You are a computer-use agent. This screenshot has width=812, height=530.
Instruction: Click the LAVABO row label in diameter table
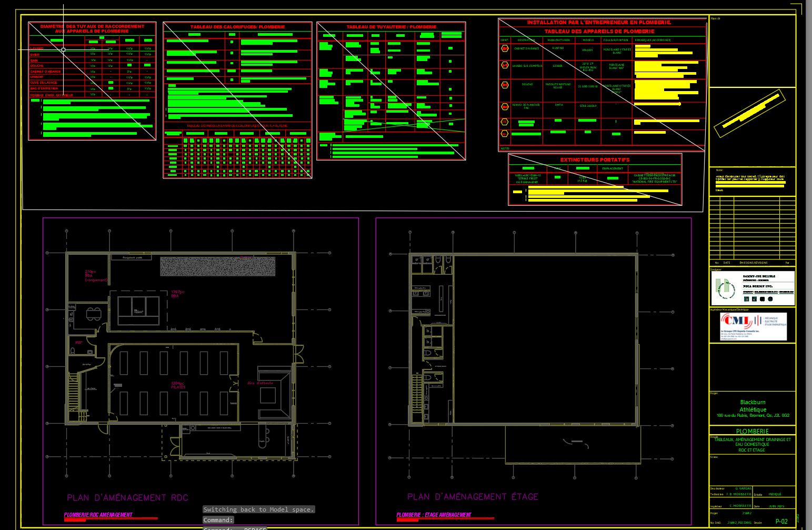point(37,48)
